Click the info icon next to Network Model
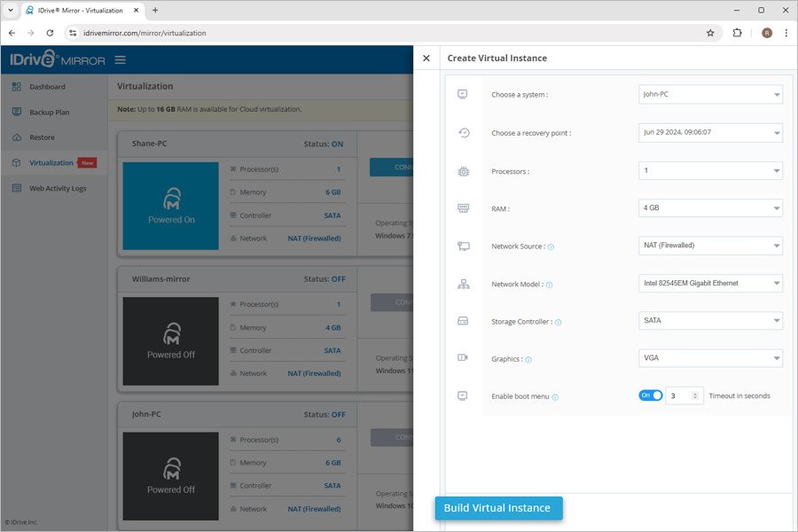Screen dimensions: 798x532 pyautogui.click(x=549, y=286)
